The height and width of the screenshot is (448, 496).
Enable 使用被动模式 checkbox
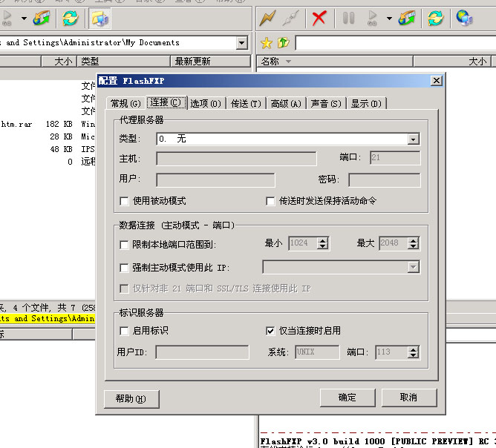click(124, 201)
